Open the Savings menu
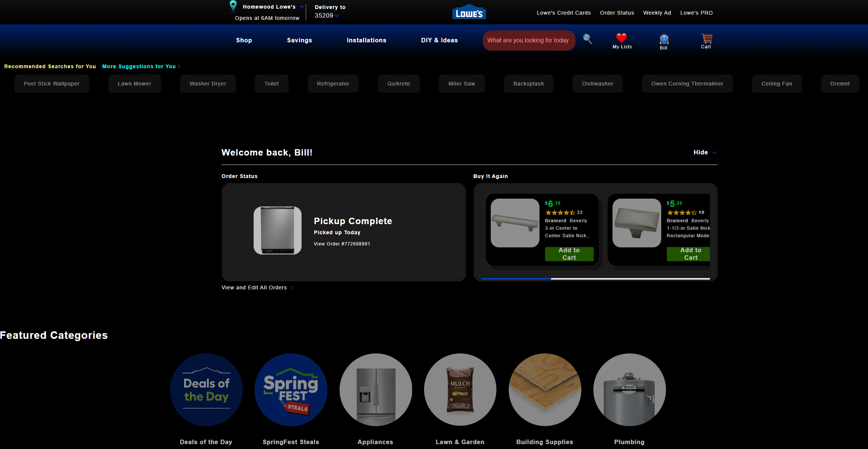The width and height of the screenshot is (868, 449). [299, 40]
